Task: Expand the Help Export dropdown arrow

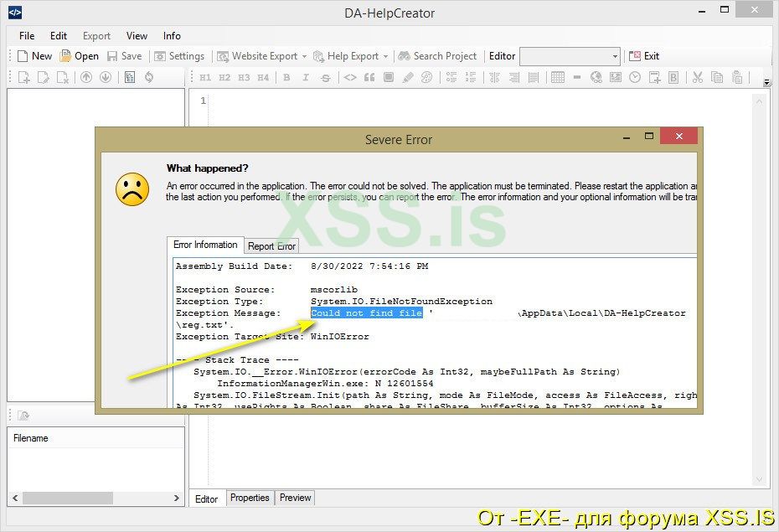Action: 385,56
